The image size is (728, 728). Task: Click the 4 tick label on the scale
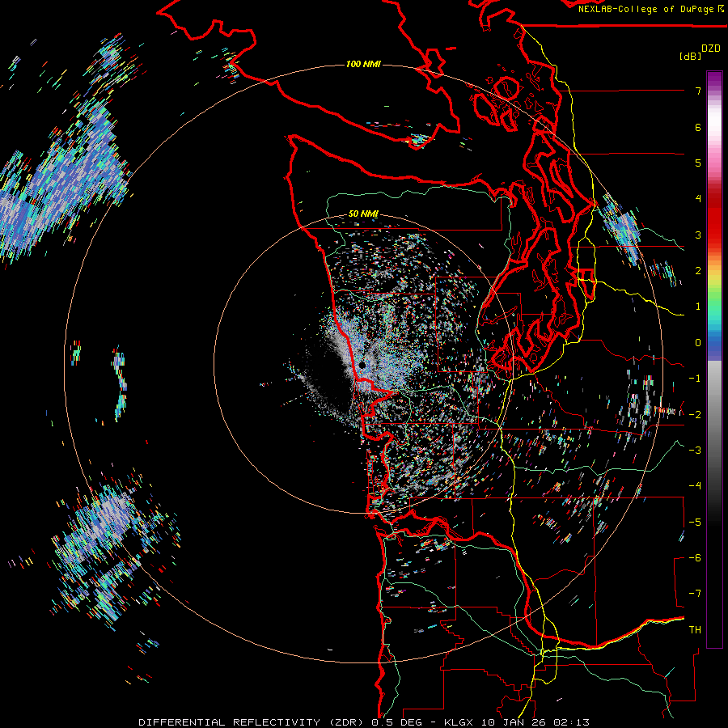(x=698, y=199)
